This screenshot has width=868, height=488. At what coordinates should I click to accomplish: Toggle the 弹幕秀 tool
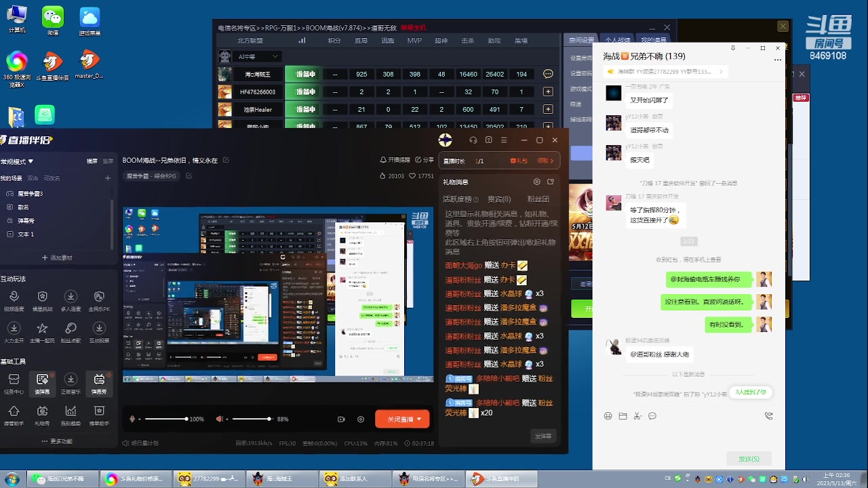(x=99, y=384)
